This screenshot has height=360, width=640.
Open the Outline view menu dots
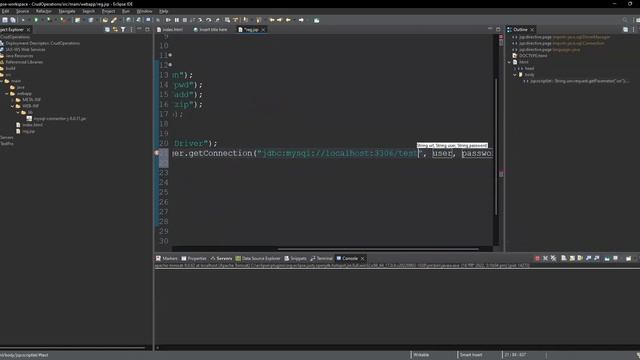click(633, 29)
